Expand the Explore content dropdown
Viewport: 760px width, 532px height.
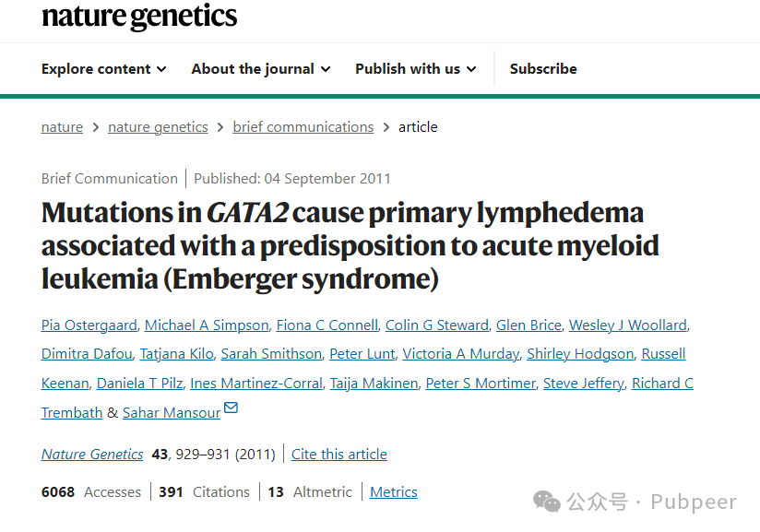(x=103, y=69)
